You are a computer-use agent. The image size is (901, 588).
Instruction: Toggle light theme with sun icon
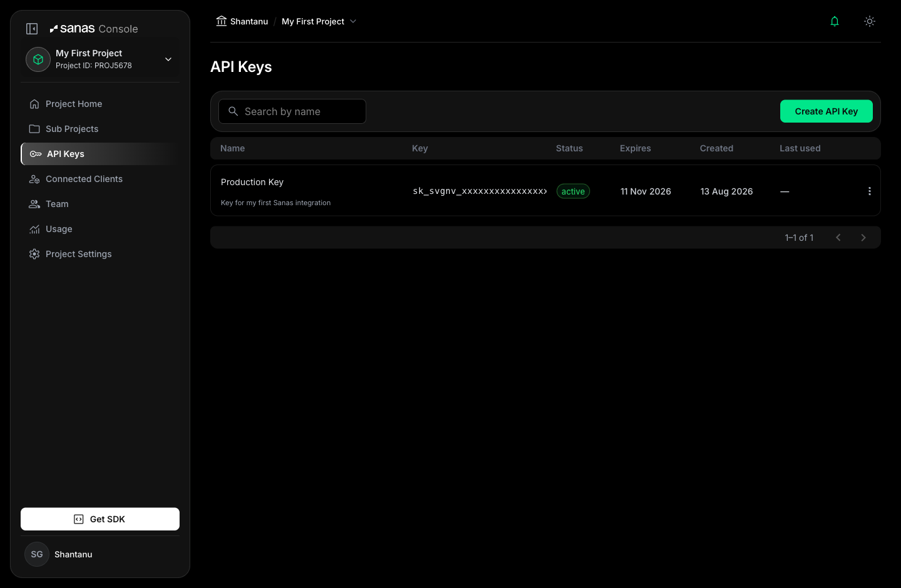tap(870, 21)
